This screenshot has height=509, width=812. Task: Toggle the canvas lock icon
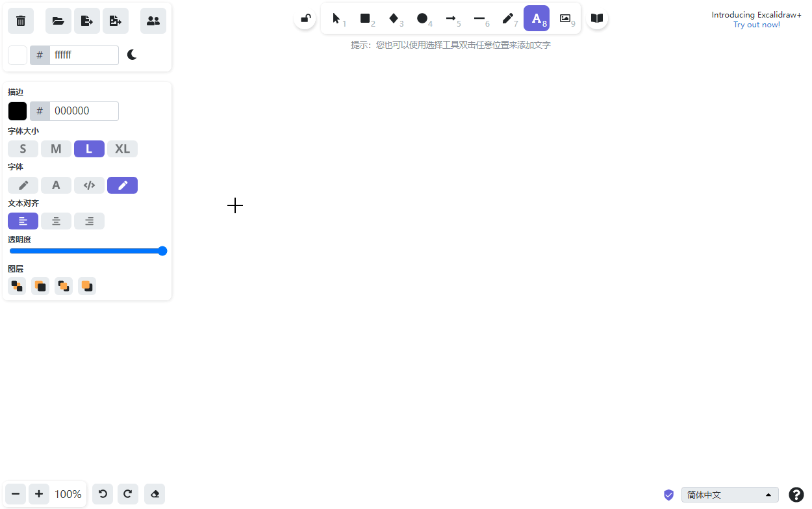coord(305,19)
